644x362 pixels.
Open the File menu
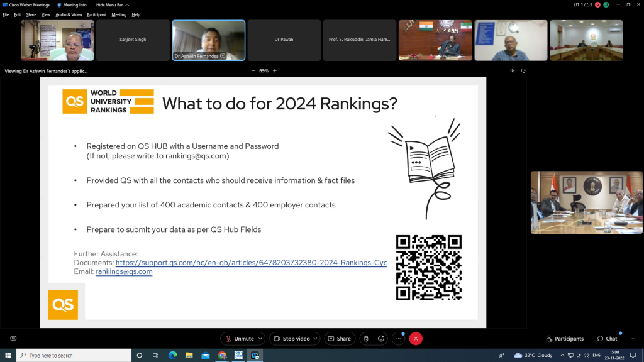pos(6,15)
